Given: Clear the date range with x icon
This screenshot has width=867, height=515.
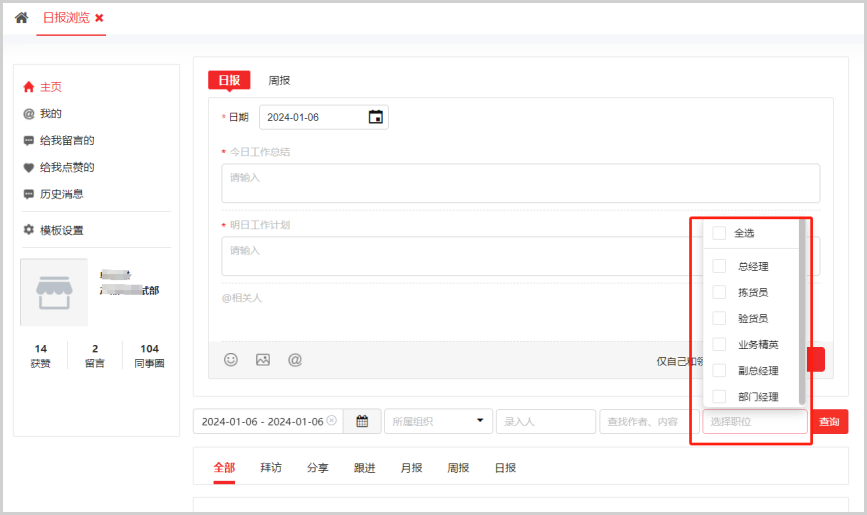Looking at the screenshot, I should pos(331,421).
